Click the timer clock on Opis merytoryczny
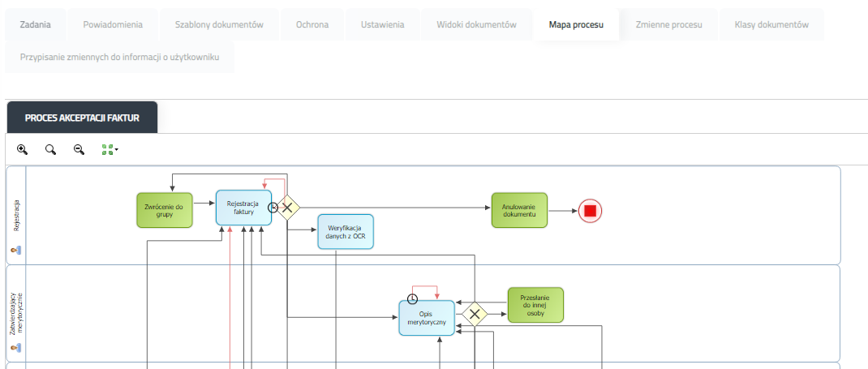The width and height of the screenshot is (868, 369). point(412,299)
